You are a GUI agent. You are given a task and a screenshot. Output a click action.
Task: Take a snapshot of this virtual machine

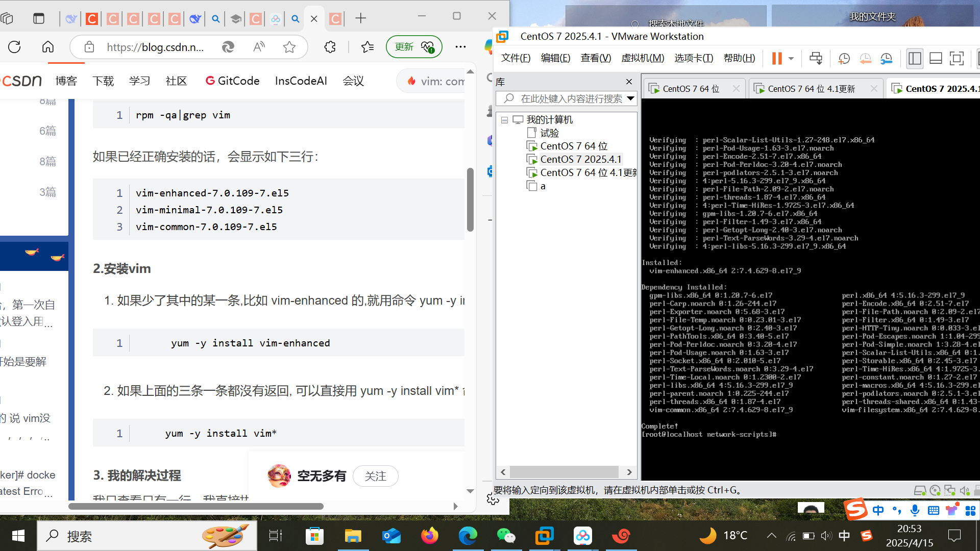pos(844,58)
